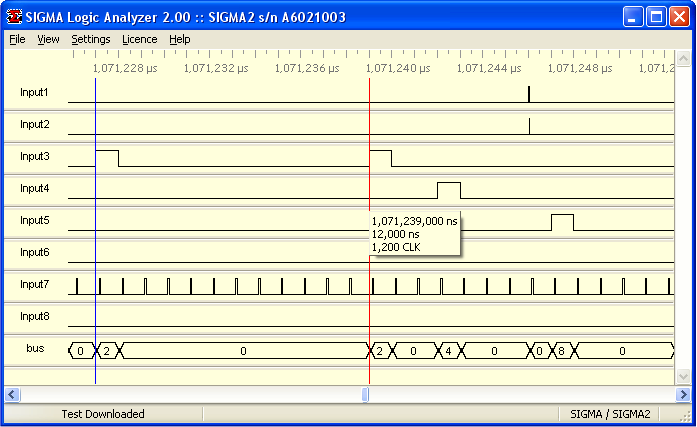Click the SIGMA app icon in title bar
The width and height of the screenshot is (697, 427).
[x=15, y=16]
